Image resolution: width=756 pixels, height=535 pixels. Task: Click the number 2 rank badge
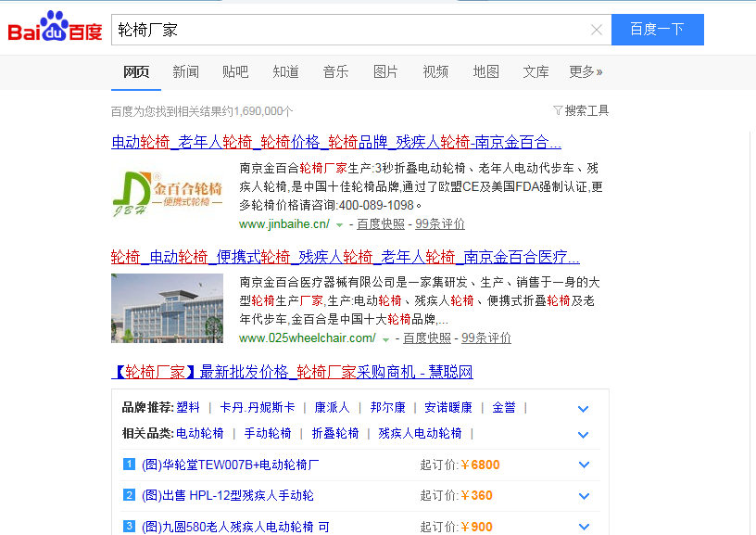coord(129,495)
